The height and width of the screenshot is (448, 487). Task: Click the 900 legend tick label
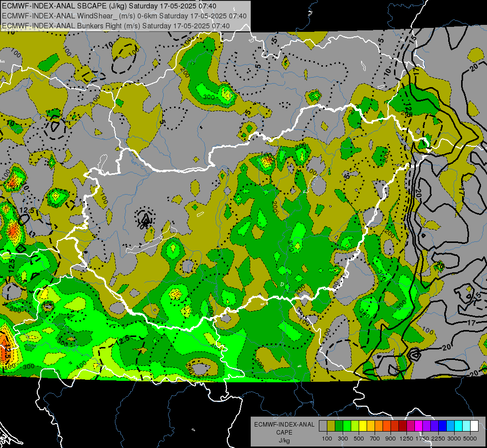390,439
